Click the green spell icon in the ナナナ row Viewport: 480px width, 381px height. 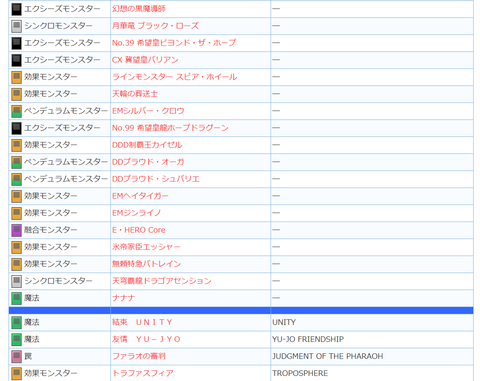tap(16, 298)
